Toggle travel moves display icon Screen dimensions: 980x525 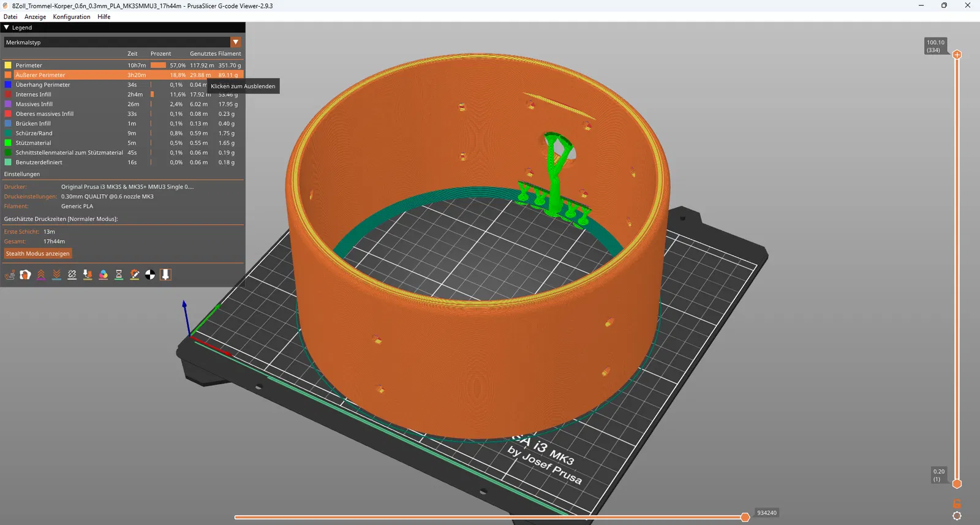tap(10, 275)
